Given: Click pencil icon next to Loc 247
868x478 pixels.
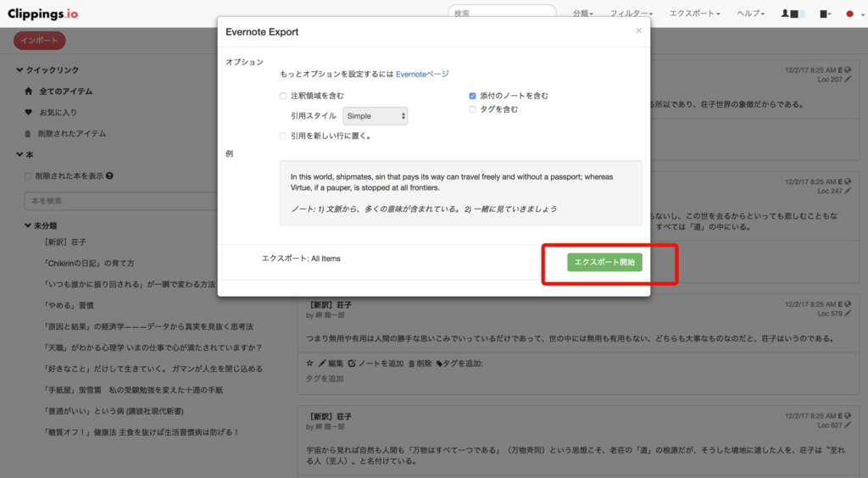Looking at the screenshot, I should click(848, 191).
